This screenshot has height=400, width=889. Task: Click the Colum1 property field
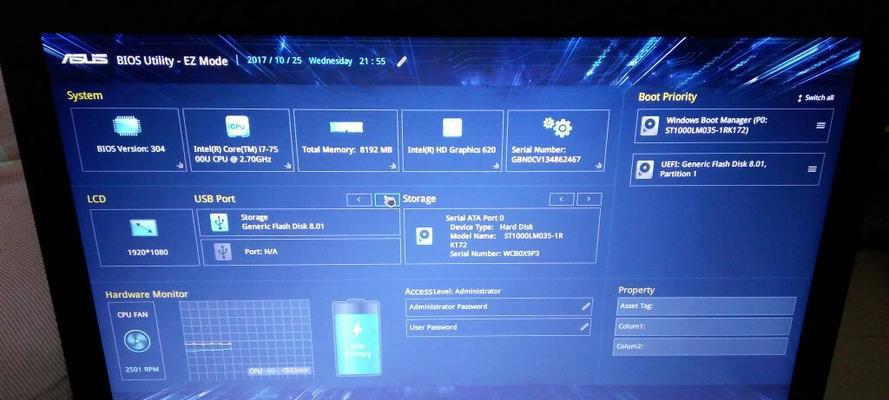coord(703,326)
